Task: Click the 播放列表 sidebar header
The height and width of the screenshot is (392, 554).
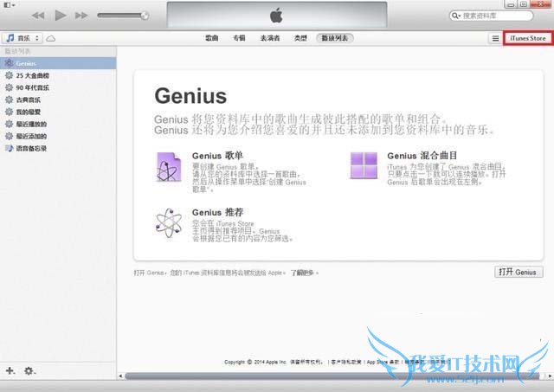Action: point(17,52)
